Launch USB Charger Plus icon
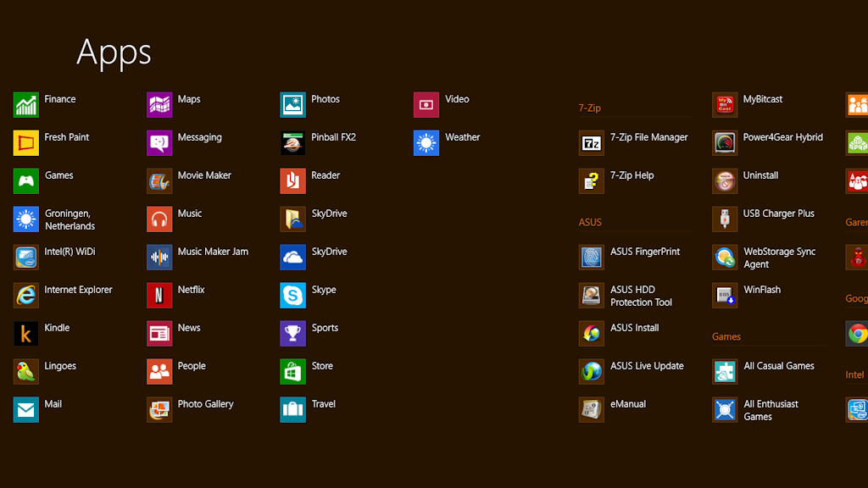 click(725, 219)
